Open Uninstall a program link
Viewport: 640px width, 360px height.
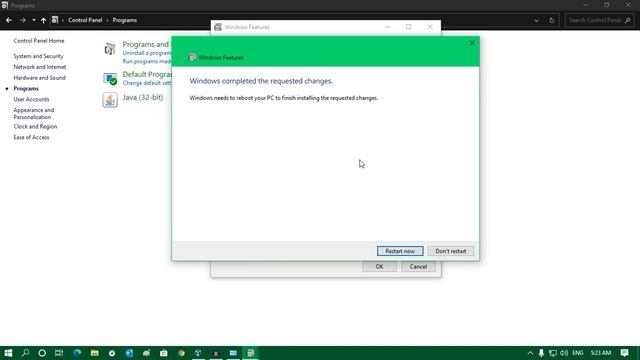tap(147, 53)
